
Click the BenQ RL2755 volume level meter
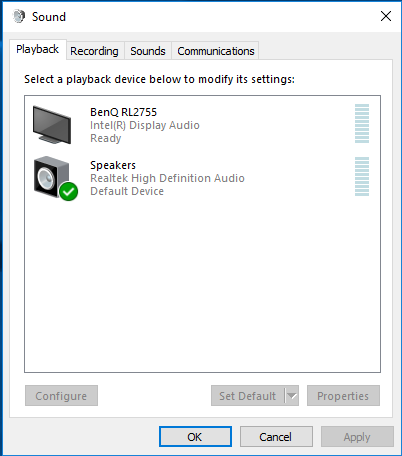362,123
